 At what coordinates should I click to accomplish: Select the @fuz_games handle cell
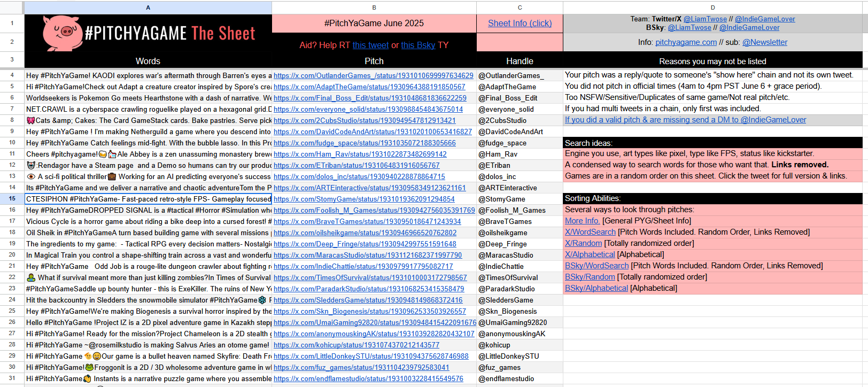click(x=520, y=367)
